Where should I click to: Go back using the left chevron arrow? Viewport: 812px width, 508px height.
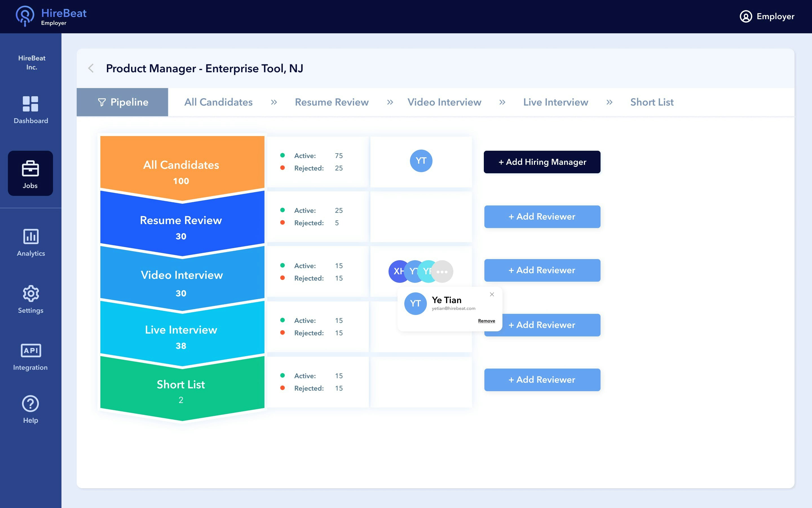click(91, 68)
